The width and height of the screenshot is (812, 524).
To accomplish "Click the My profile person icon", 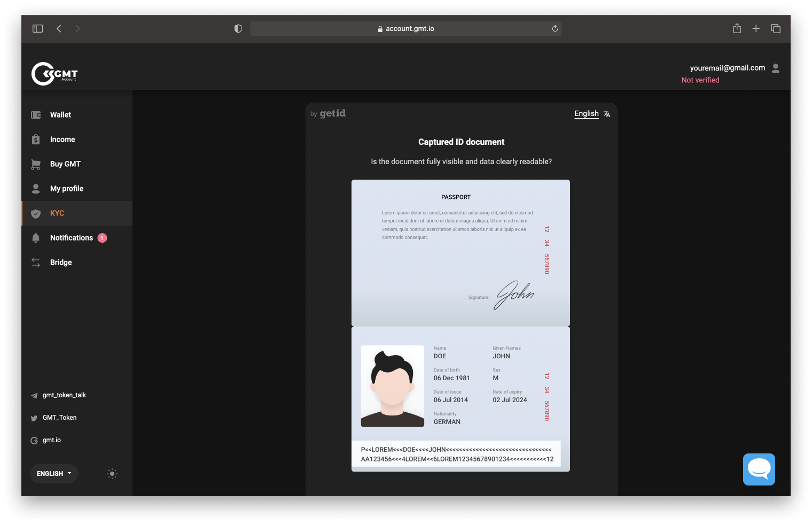I will coord(36,189).
